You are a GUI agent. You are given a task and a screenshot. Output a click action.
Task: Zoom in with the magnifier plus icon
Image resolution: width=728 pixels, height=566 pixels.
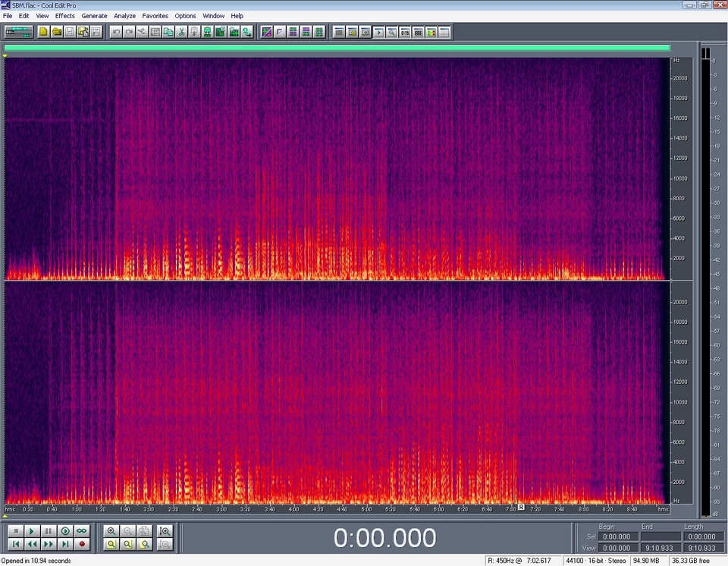point(111,530)
